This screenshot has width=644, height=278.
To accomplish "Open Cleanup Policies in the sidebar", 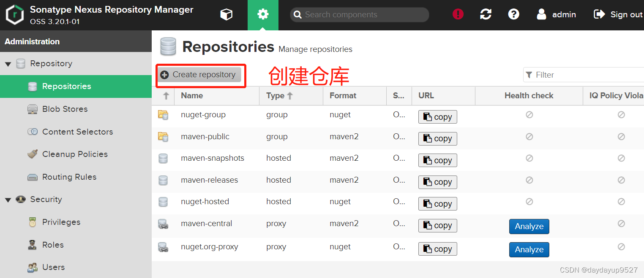I will (x=76, y=154).
